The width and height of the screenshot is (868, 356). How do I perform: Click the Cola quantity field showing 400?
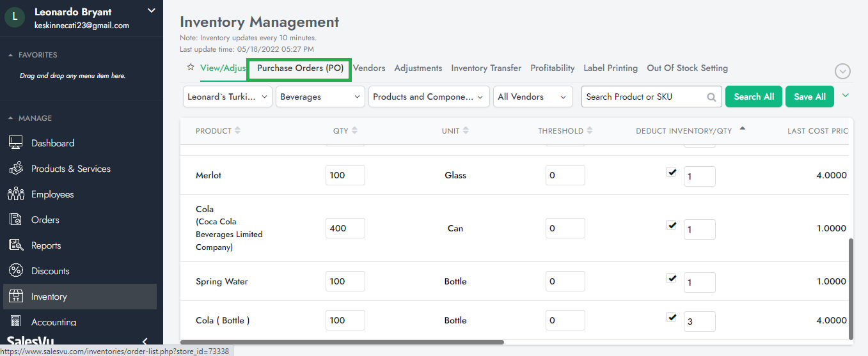pyautogui.click(x=345, y=228)
